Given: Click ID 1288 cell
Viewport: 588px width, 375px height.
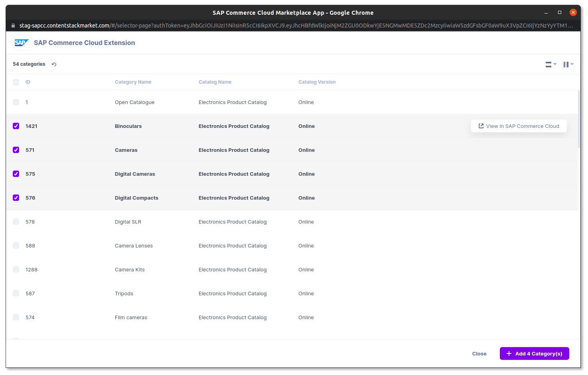Looking at the screenshot, I should pyautogui.click(x=31, y=269).
